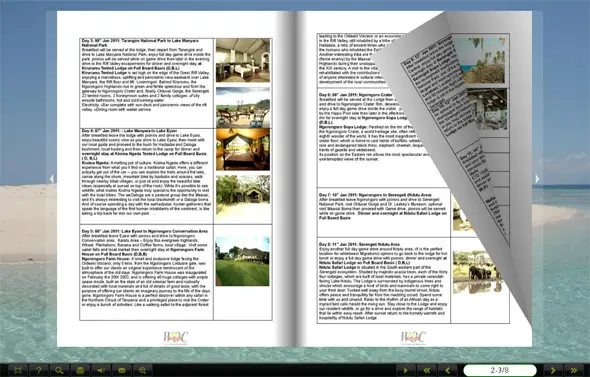Click the right side arrow to flip forward
Screen dimensions: 590x377
[x=537, y=179]
